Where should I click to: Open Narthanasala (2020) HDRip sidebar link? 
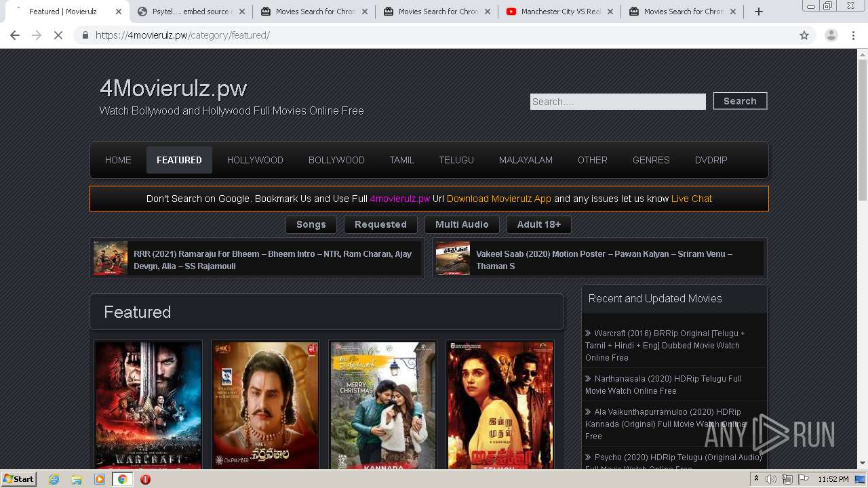pyautogui.click(x=664, y=385)
